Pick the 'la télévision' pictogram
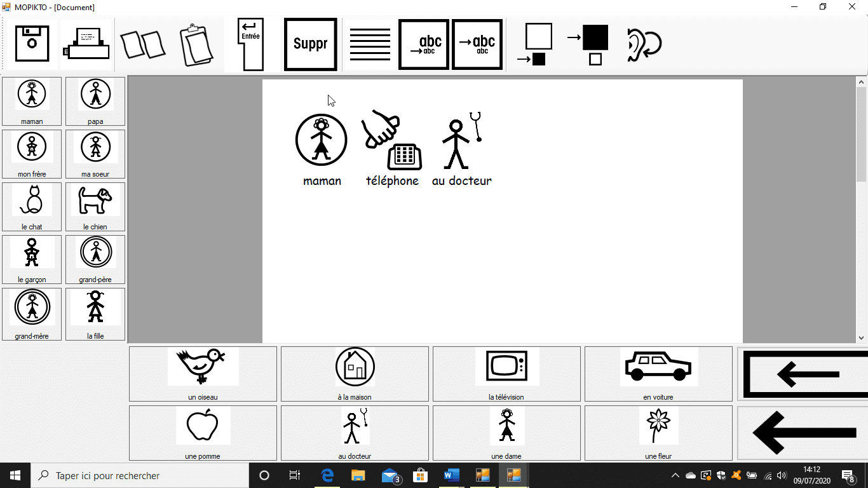 pyautogui.click(x=506, y=374)
